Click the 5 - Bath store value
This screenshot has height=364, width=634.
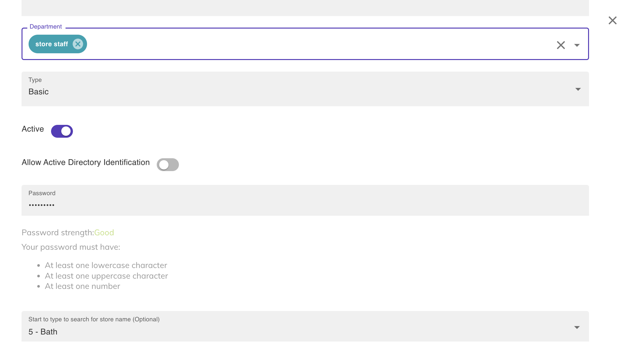(43, 332)
